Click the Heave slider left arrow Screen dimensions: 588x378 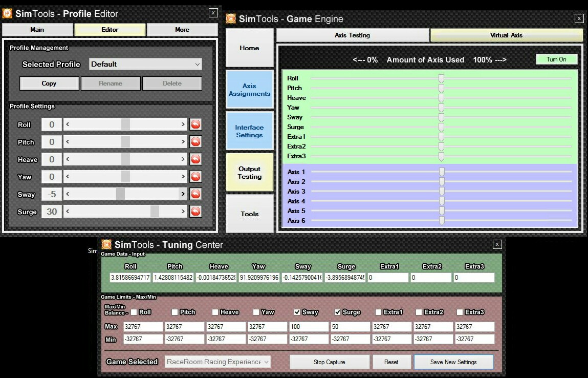[x=68, y=159]
